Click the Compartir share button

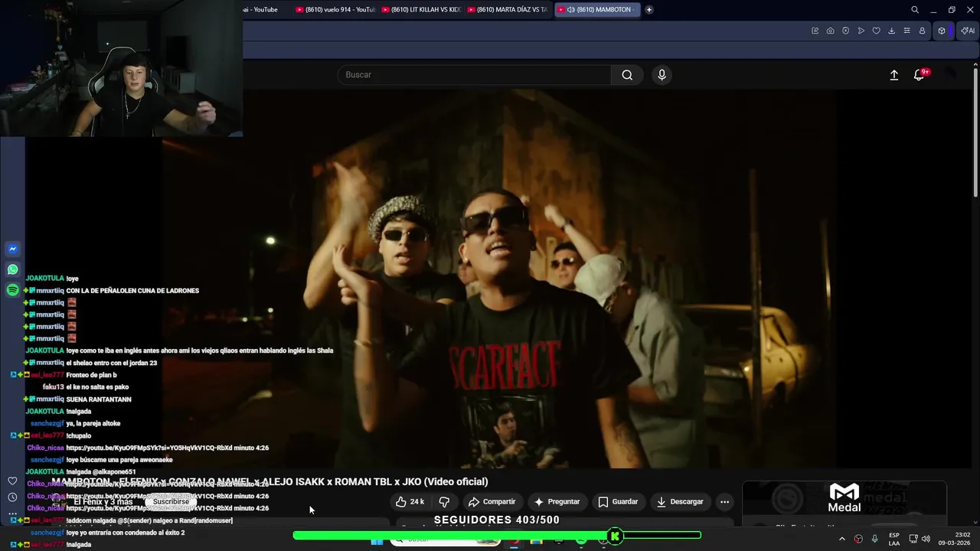(492, 502)
